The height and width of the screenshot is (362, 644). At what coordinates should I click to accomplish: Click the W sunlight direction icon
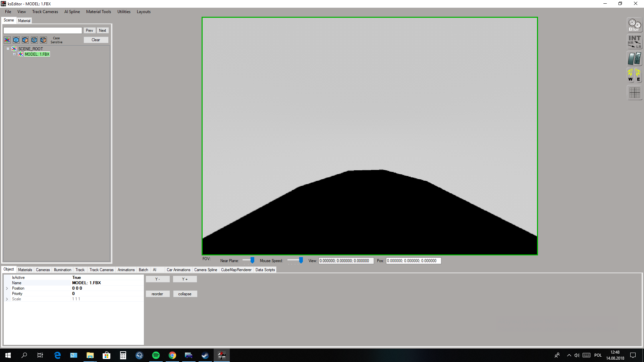click(x=631, y=75)
